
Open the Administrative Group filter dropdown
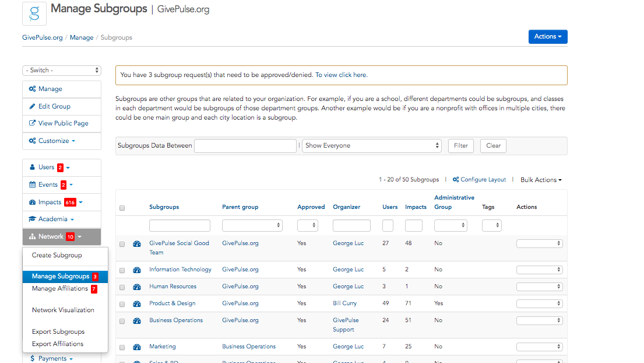[x=451, y=225]
